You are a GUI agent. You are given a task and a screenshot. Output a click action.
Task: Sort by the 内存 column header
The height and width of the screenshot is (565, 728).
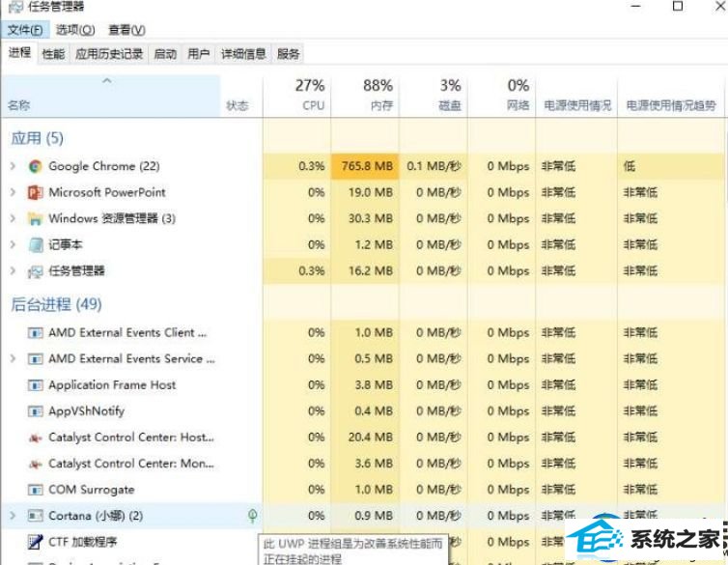coord(365,96)
